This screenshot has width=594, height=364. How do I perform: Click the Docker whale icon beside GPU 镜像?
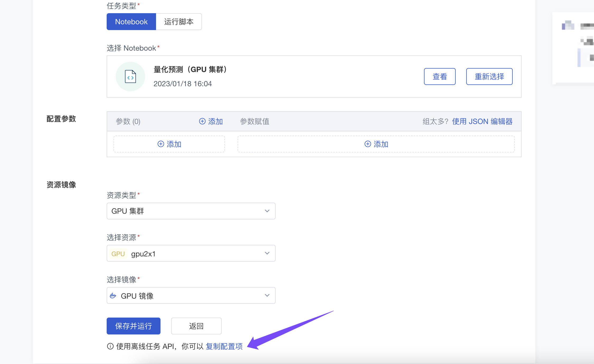click(x=113, y=295)
